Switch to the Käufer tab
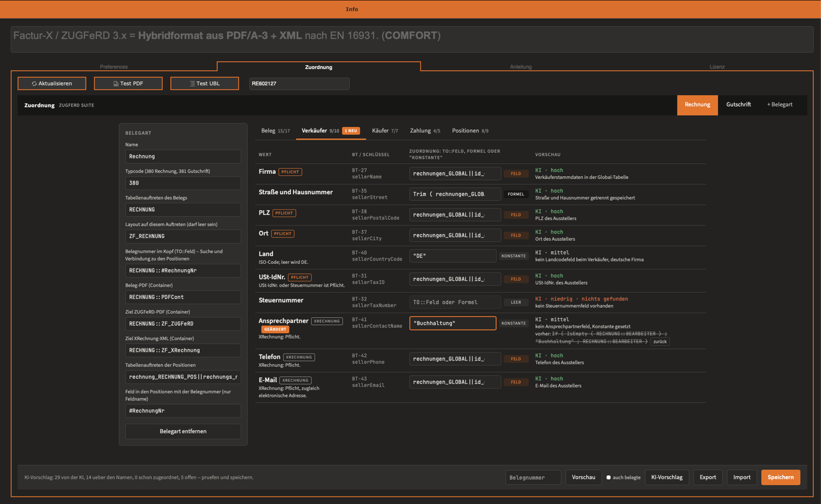 click(x=385, y=131)
